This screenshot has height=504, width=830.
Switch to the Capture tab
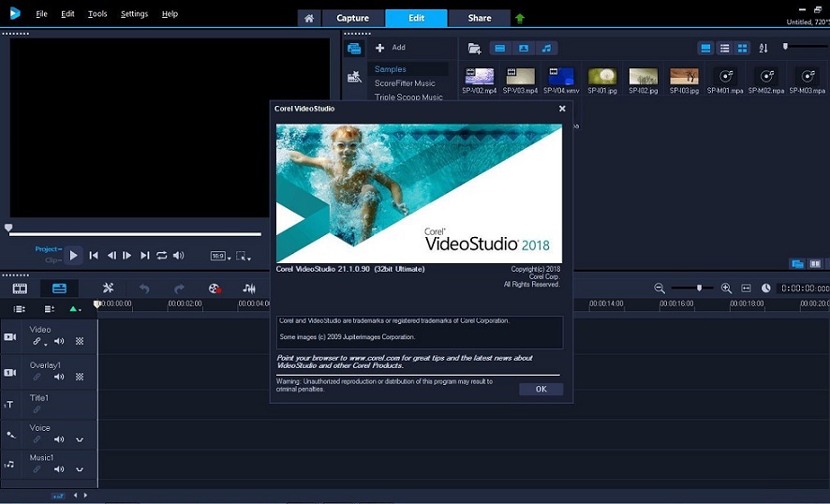(x=352, y=18)
